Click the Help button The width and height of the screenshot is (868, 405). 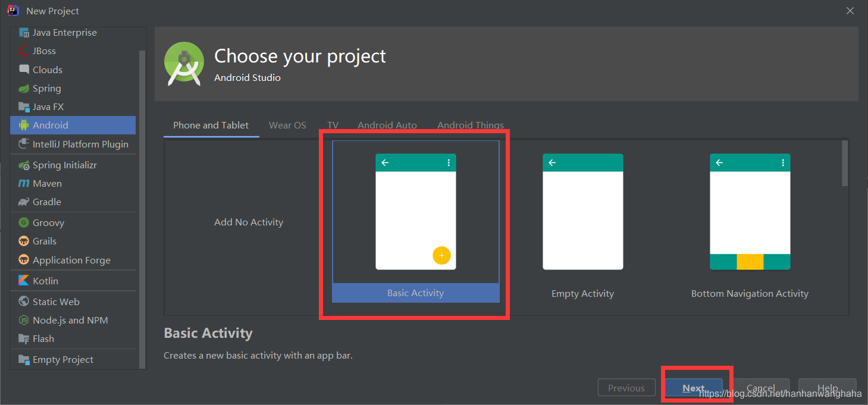coord(827,387)
